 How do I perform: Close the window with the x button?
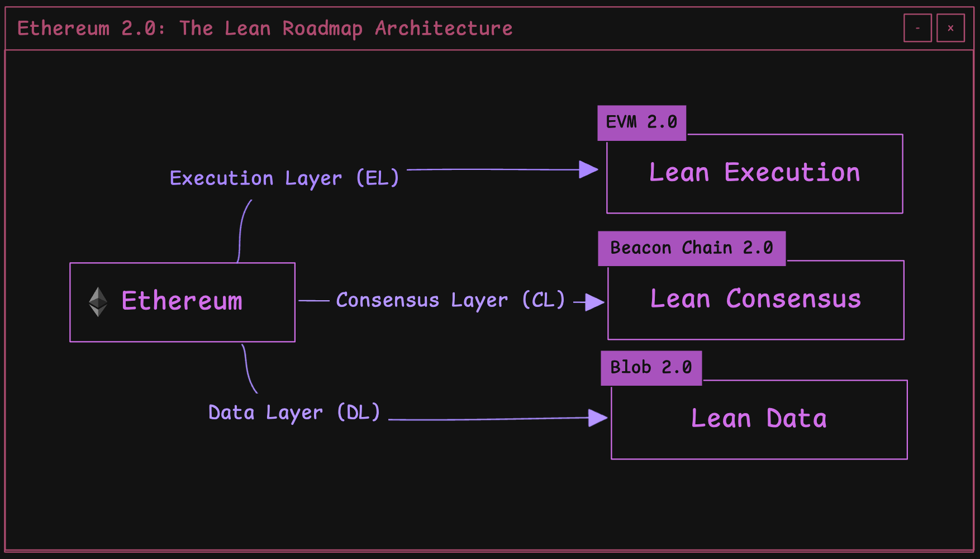[x=950, y=28]
